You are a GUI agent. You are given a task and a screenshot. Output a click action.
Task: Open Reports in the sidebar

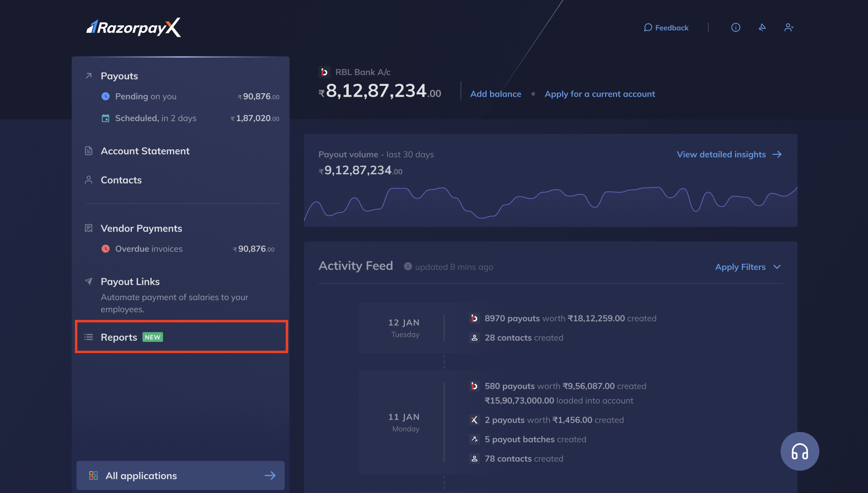[182, 337]
